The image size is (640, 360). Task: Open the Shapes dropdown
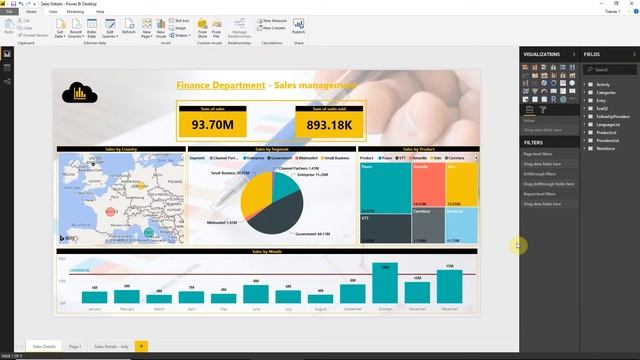(180, 35)
